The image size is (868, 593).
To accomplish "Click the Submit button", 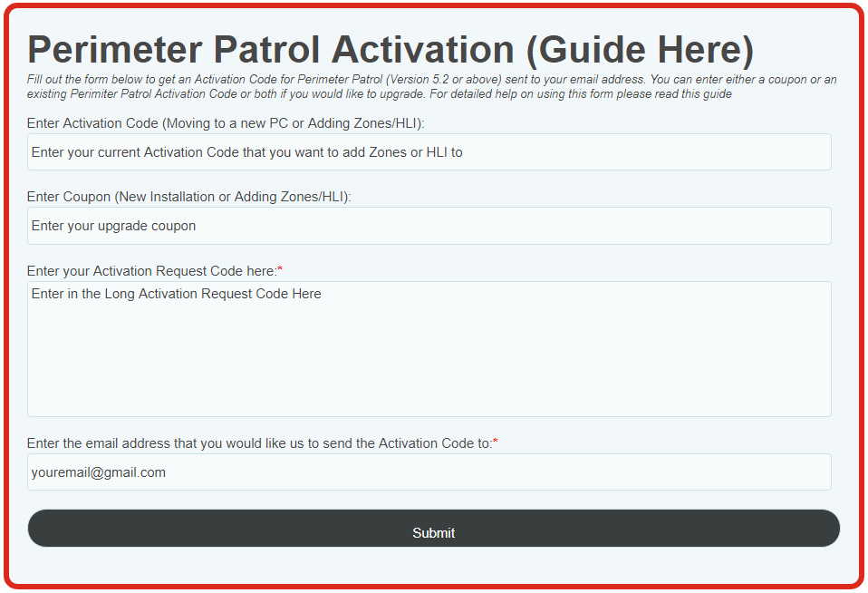I will [433, 528].
